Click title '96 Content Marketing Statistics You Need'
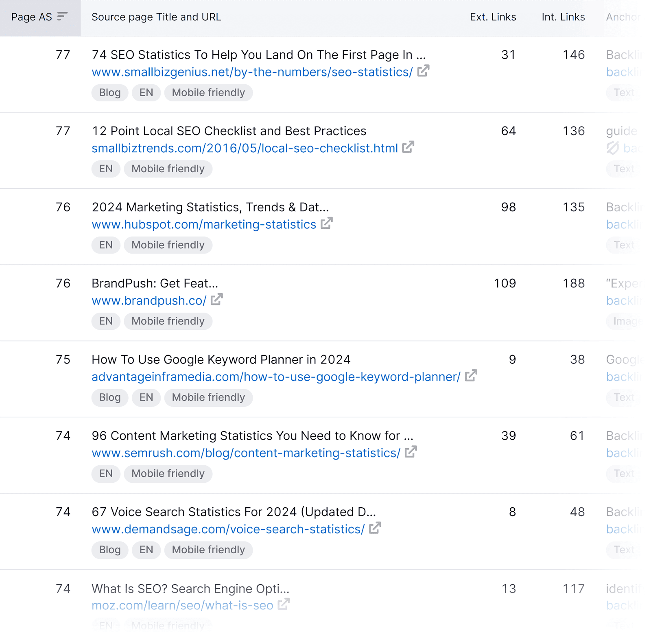The height and width of the screenshot is (644, 651). pos(252,436)
